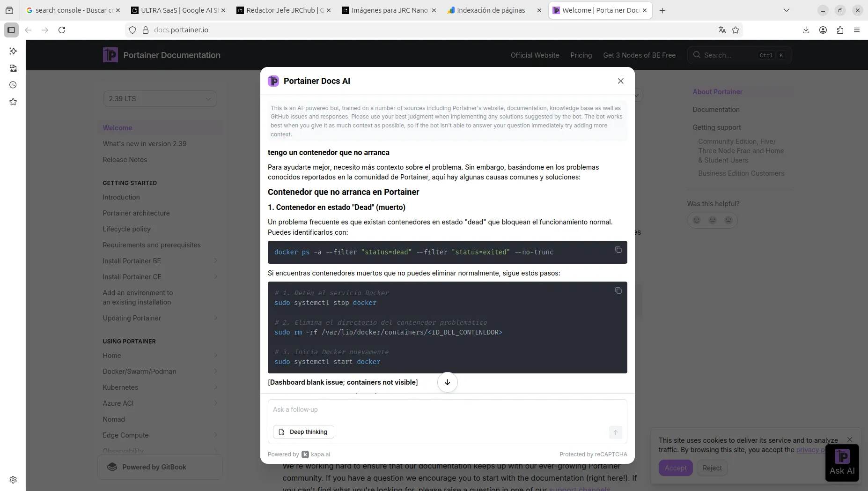The height and width of the screenshot is (491, 868).
Task: Reload the current page
Action: (62, 30)
